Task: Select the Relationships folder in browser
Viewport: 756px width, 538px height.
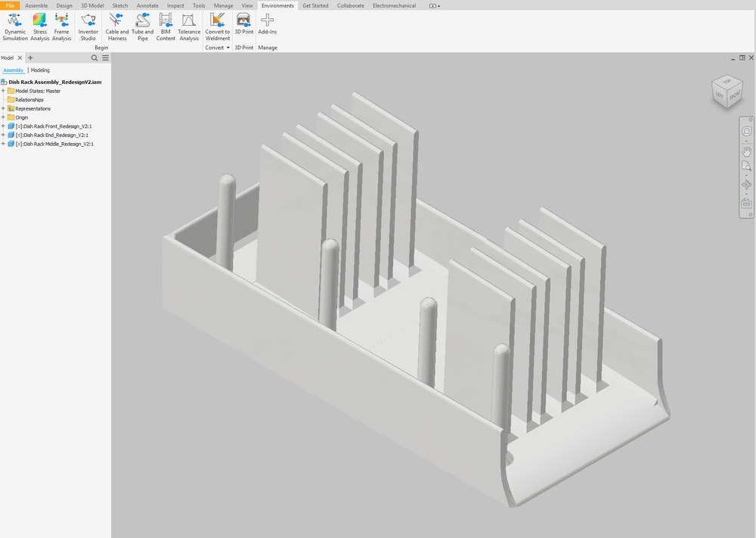Action: [x=29, y=100]
